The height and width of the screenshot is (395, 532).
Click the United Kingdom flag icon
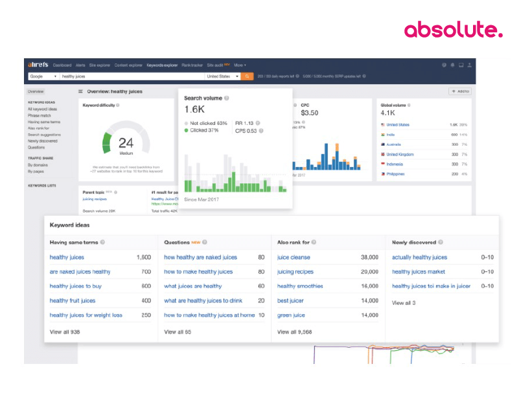pyautogui.click(x=383, y=154)
